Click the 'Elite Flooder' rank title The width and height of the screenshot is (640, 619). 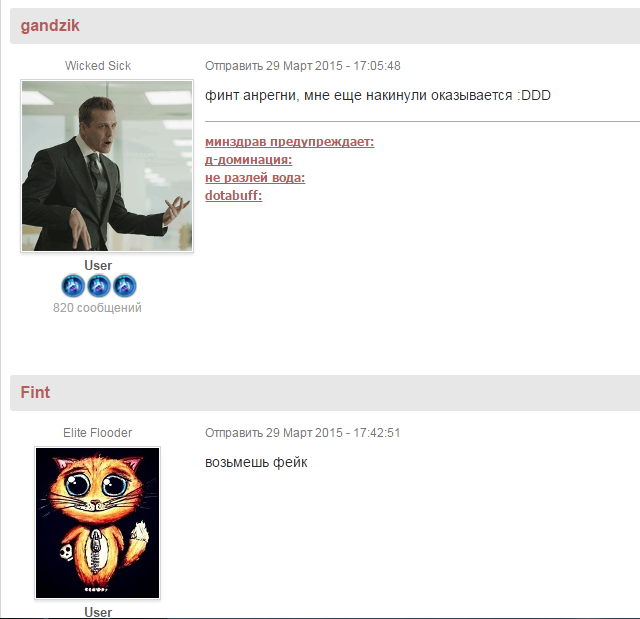coord(98,433)
